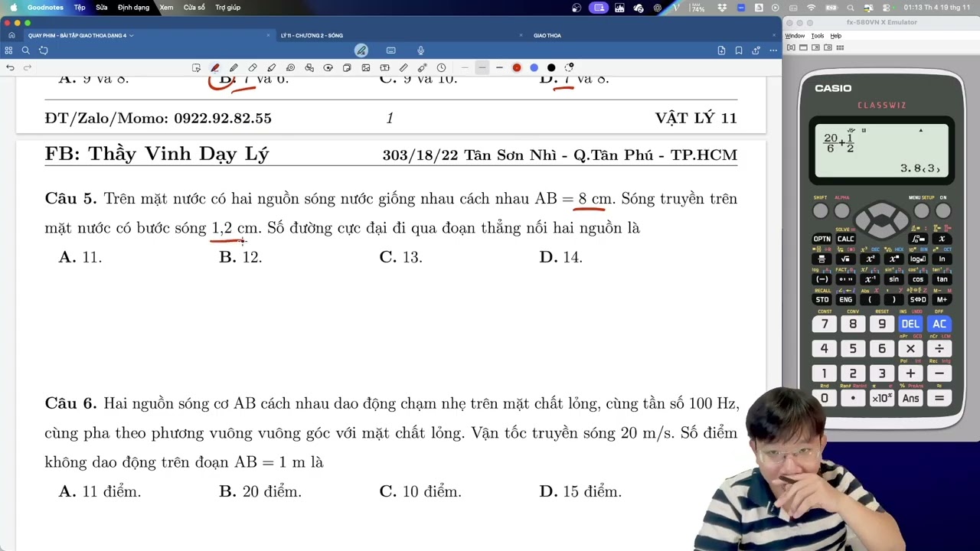Undo the last stroke
980x551 pixels.
10,68
